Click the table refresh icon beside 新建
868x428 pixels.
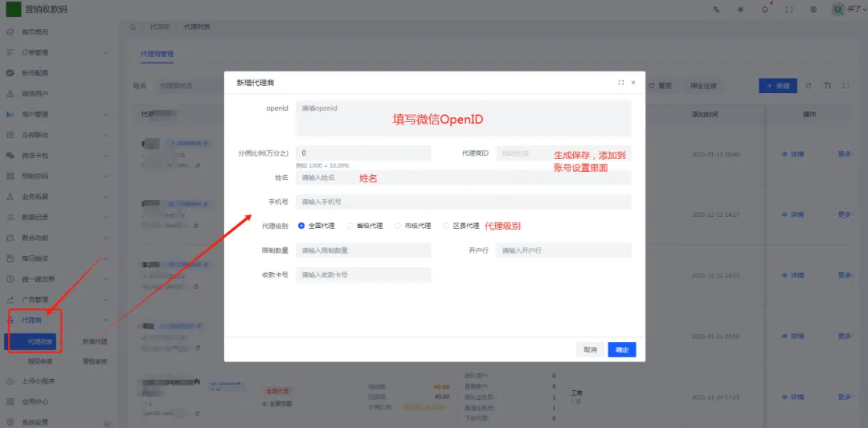pyautogui.click(x=809, y=86)
